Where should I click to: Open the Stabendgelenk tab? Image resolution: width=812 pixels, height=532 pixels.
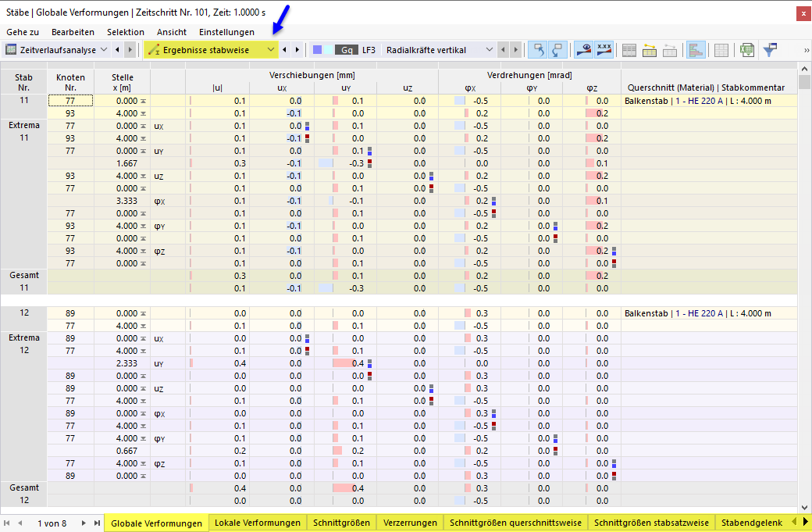751,523
